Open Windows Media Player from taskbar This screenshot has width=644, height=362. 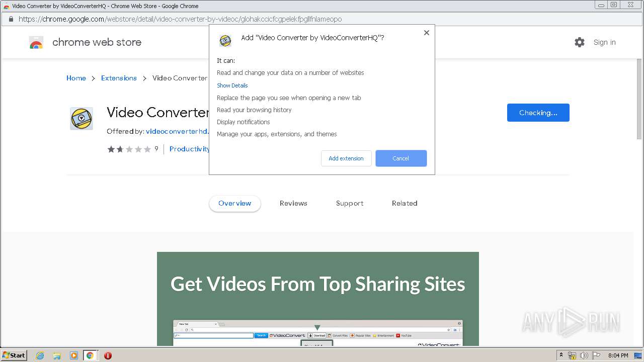(x=73, y=355)
